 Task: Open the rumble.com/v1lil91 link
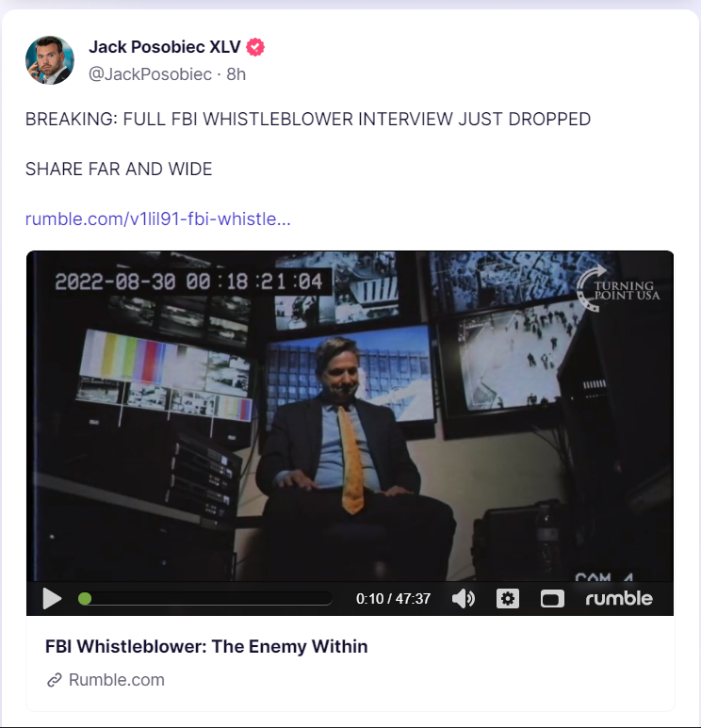158,218
